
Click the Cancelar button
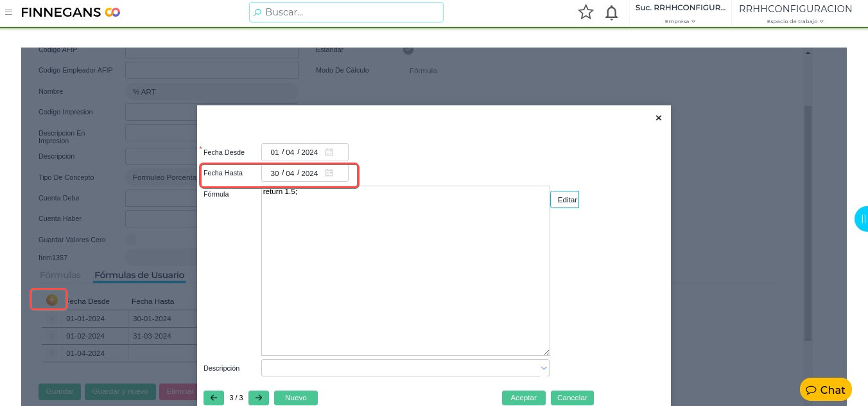(x=573, y=398)
